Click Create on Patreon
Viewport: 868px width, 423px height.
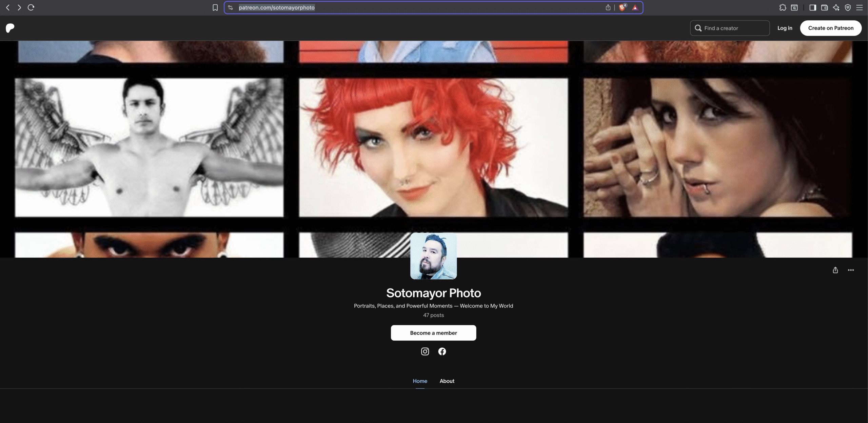pos(830,28)
